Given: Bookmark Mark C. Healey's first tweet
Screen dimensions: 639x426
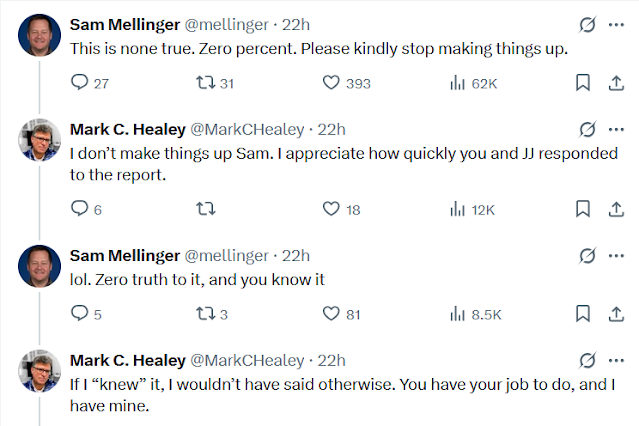Looking at the screenshot, I should point(582,208).
